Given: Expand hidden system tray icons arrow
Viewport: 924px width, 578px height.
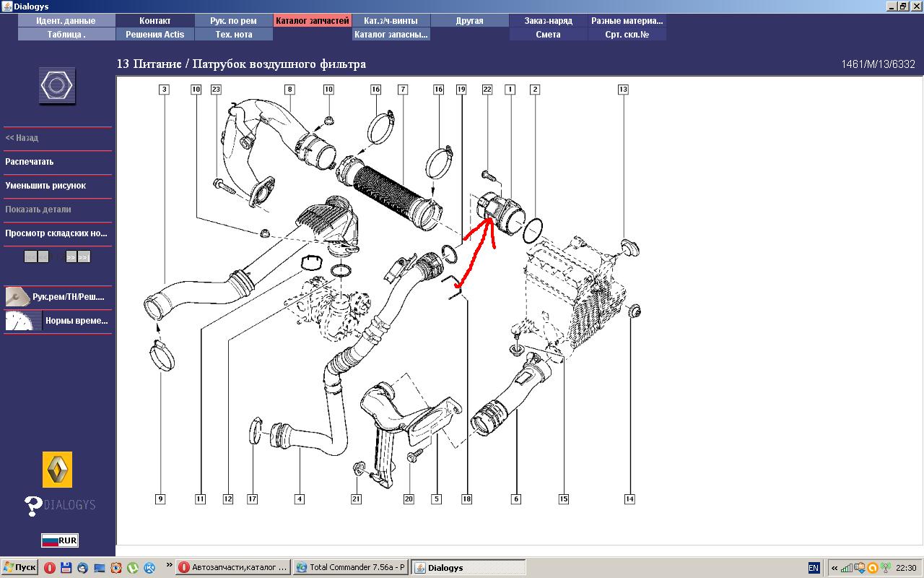Looking at the screenshot, I should [834, 568].
